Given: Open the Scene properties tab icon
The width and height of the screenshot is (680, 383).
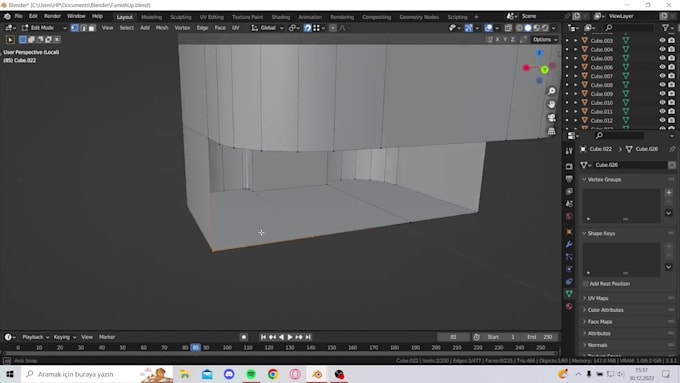Looking at the screenshot, I should [x=569, y=203].
